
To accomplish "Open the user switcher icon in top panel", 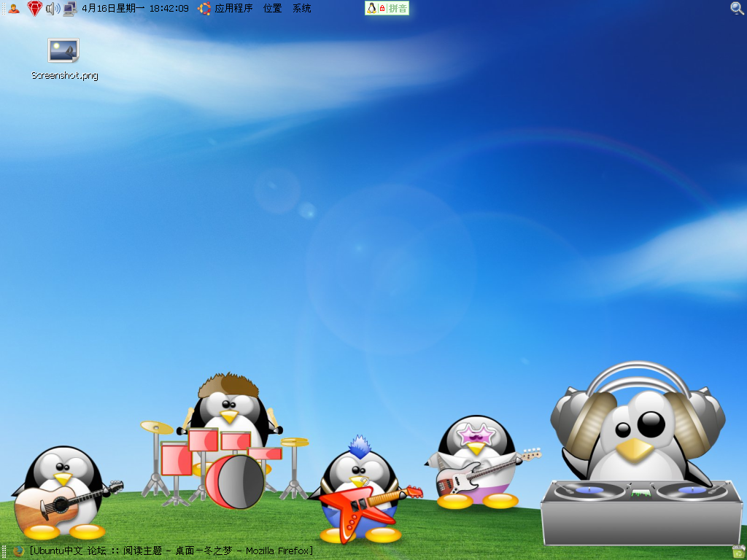I will click(14, 8).
